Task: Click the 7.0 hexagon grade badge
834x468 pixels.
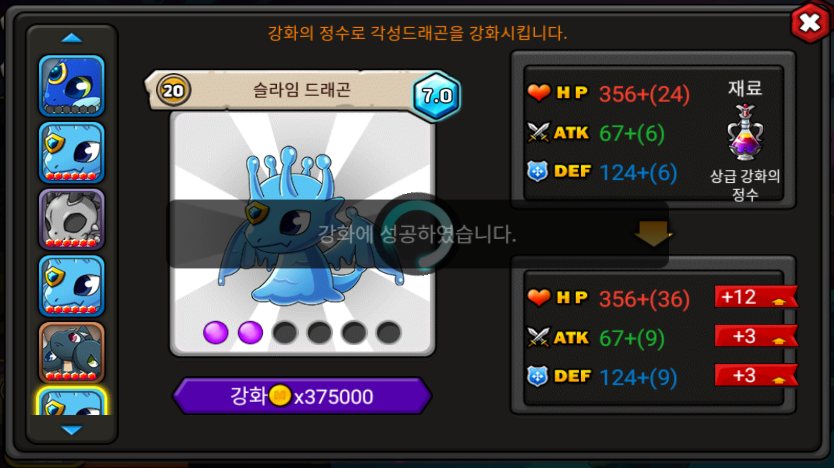Action: 436,96
